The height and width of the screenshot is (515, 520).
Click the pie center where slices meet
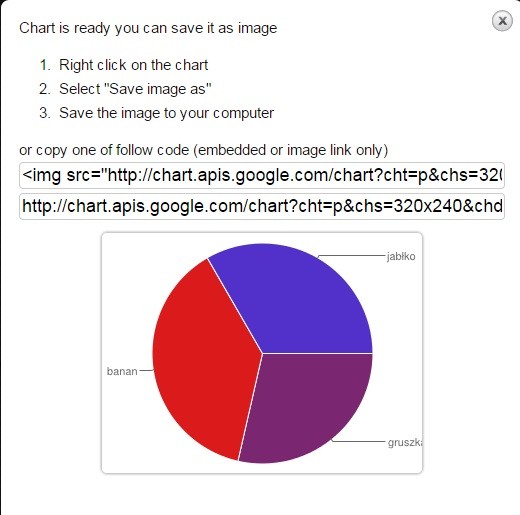[x=262, y=353]
